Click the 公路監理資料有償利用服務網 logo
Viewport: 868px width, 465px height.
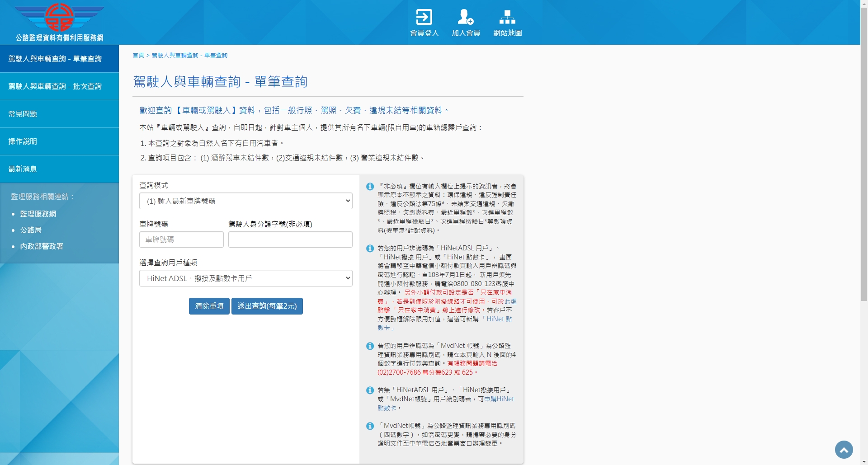59,22
